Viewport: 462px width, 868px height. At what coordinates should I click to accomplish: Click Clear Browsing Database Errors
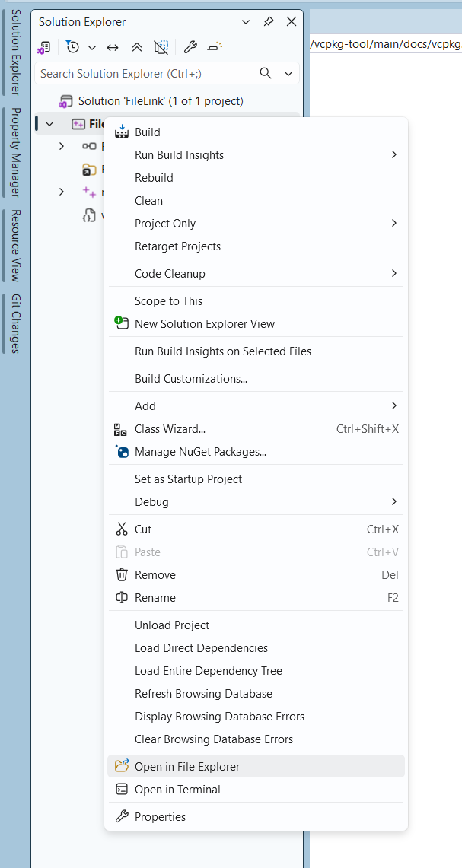(256, 739)
